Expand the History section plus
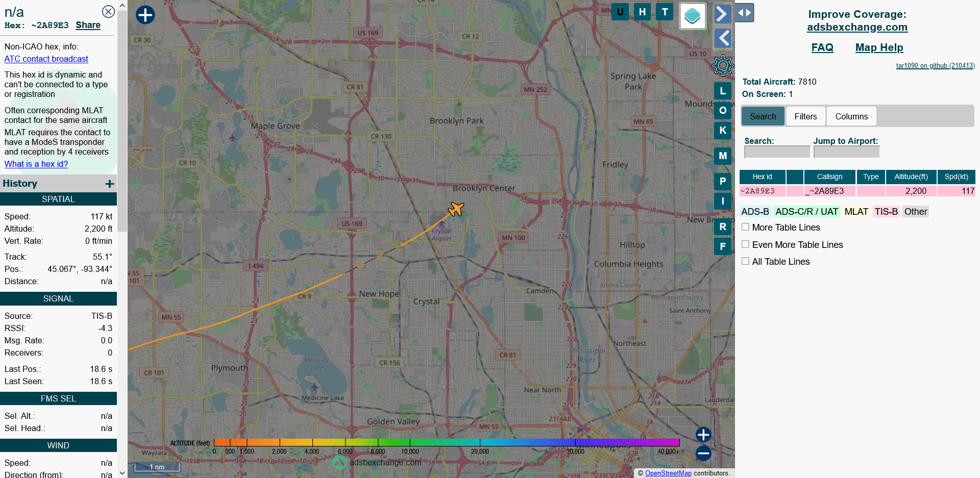Image resolution: width=980 pixels, height=478 pixels. pyautogui.click(x=109, y=184)
